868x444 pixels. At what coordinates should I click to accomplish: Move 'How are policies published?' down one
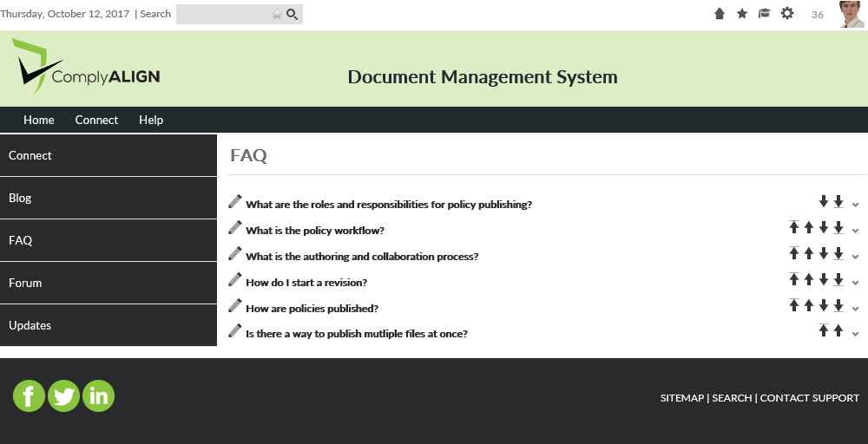point(824,305)
